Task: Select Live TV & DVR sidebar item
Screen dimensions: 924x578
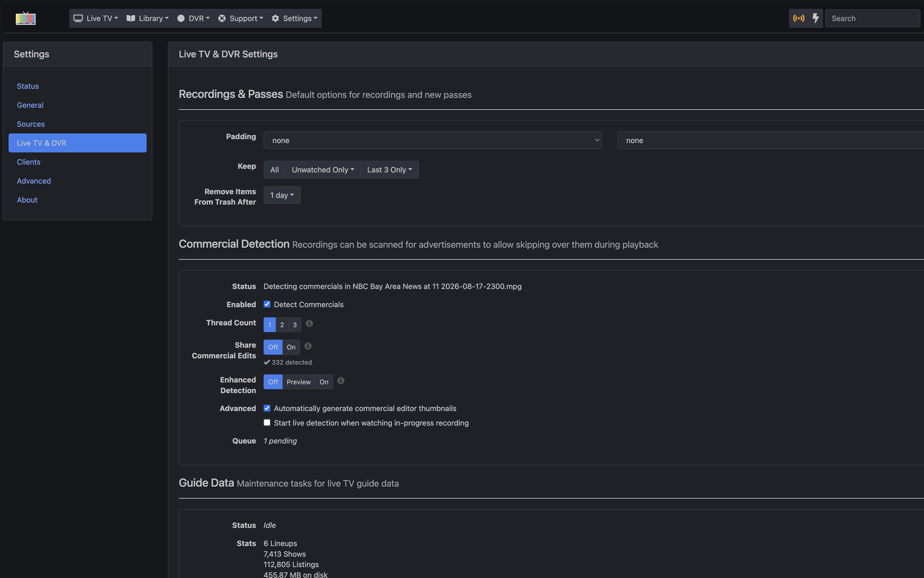Action: click(78, 143)
